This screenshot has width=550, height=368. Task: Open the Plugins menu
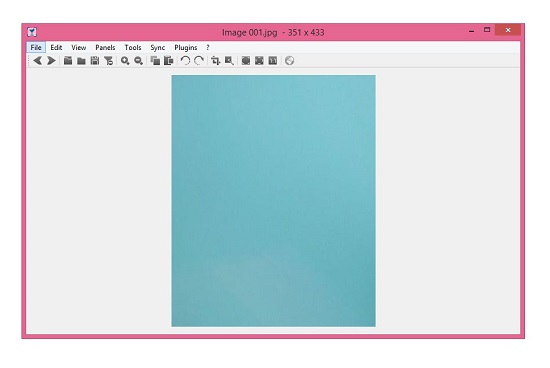point(186,47)
